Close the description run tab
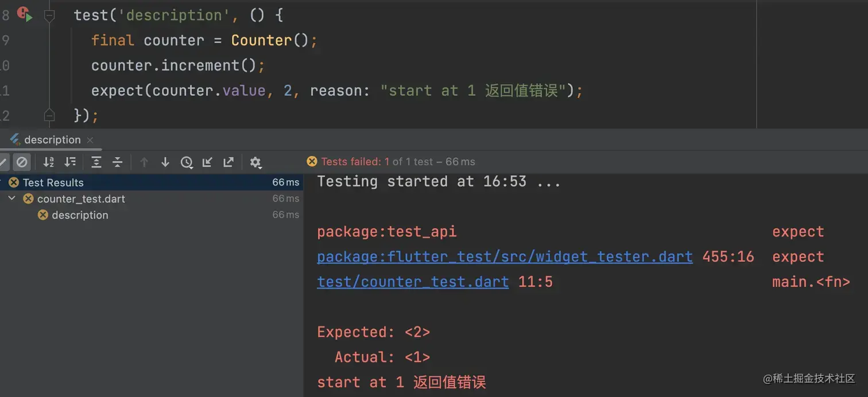This screenshot has width=868, height=397. pyautogui.click(x=90, y=140)
